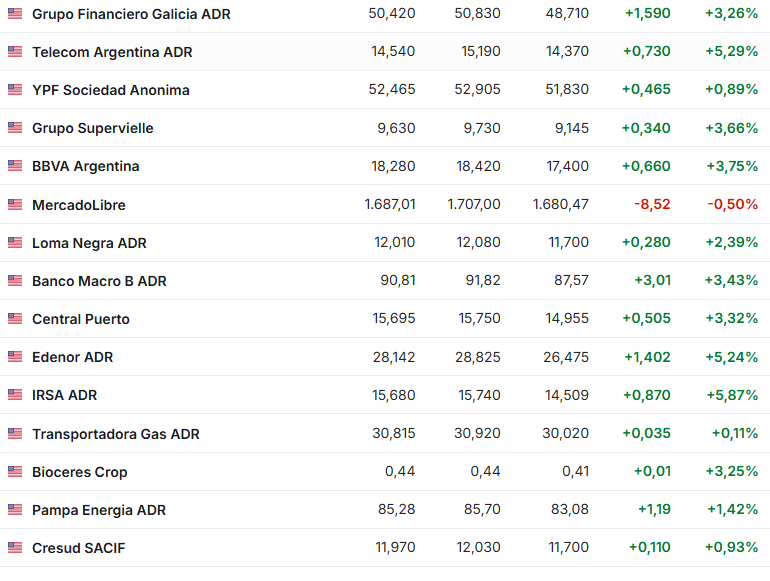Click YPF percent change +0,89%

click(x=731, y=89)
